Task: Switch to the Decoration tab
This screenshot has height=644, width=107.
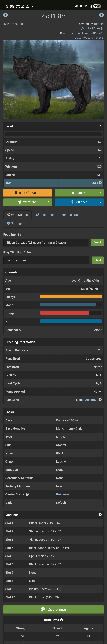Action: point(45,215)
